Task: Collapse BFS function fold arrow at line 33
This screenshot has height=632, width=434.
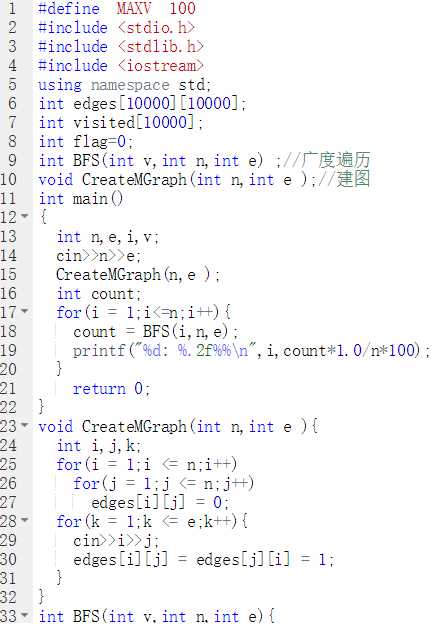Action: click(x=25, y=615)
